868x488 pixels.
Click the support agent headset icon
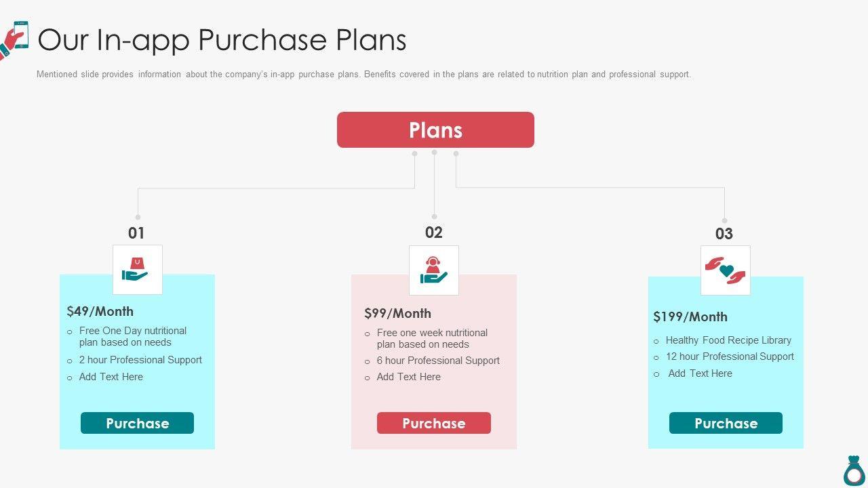(433, 270)
